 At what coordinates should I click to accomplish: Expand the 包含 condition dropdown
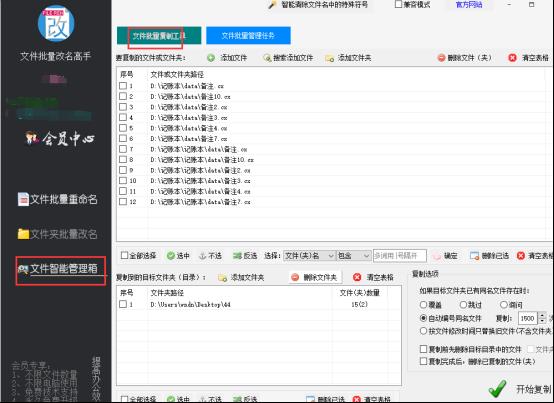coord(366,255)
